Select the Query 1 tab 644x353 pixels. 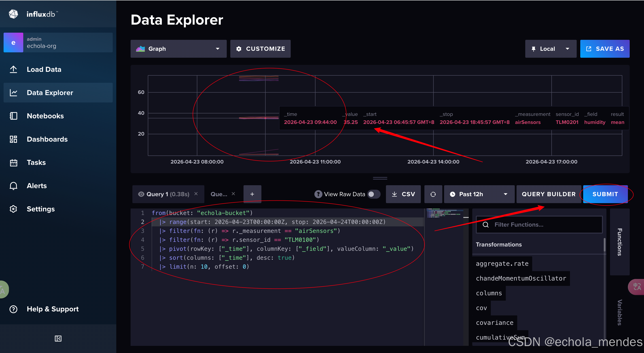(168, 194)
